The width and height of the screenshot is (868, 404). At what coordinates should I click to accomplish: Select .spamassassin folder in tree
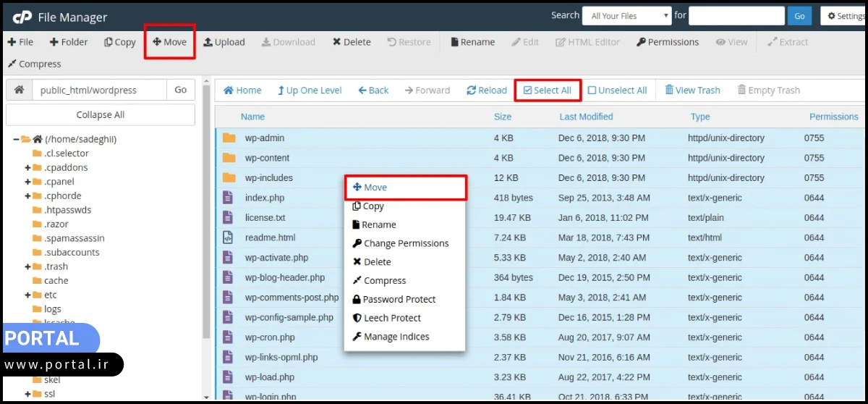click(x=75, y=238)
